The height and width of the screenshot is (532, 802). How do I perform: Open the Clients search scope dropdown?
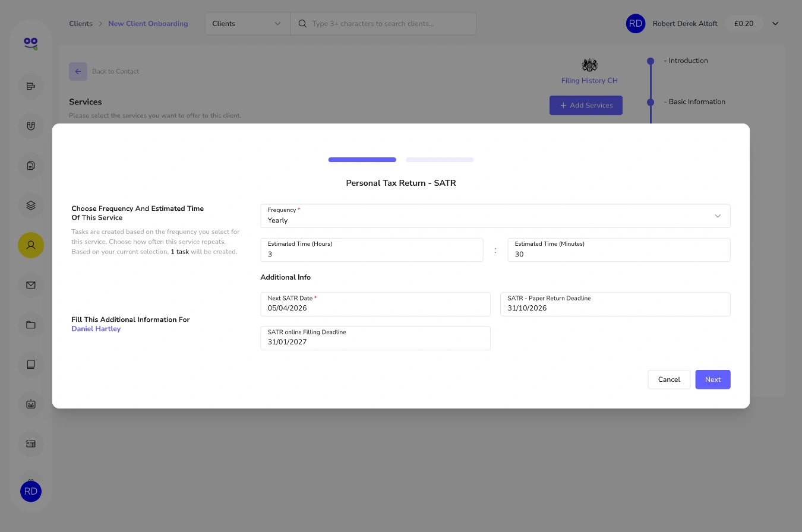tap(247, 24)
